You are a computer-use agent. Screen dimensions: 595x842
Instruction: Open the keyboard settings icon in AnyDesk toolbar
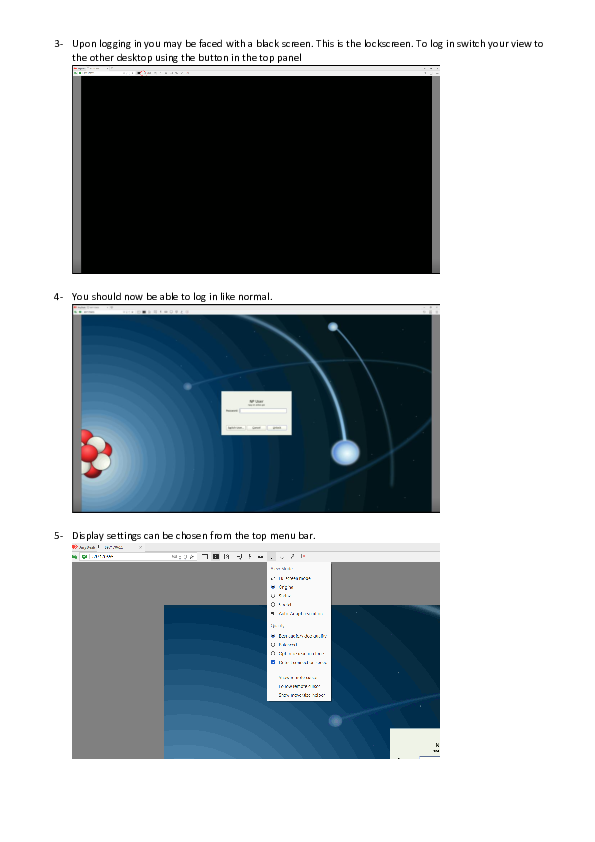point(260,557)
